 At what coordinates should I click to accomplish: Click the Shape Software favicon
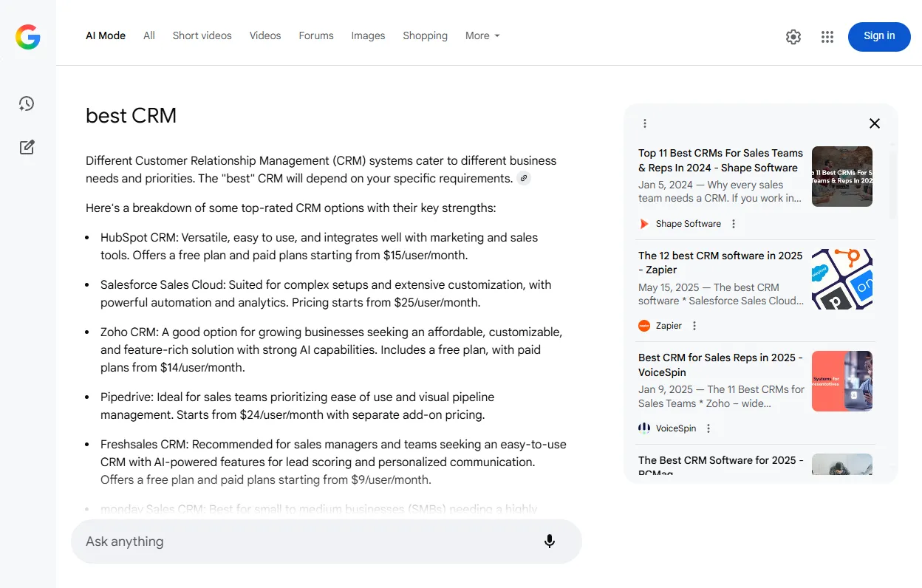(x=644, y=224)
